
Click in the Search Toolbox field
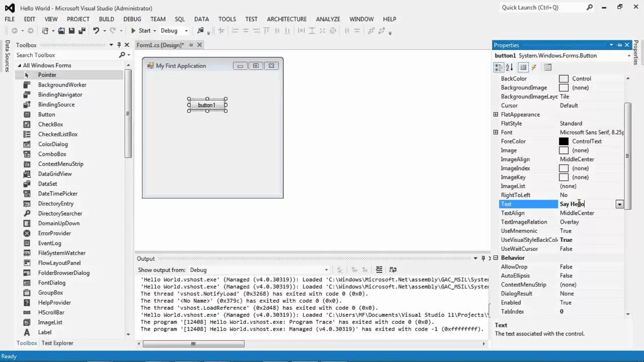click(x=65, y=55)
